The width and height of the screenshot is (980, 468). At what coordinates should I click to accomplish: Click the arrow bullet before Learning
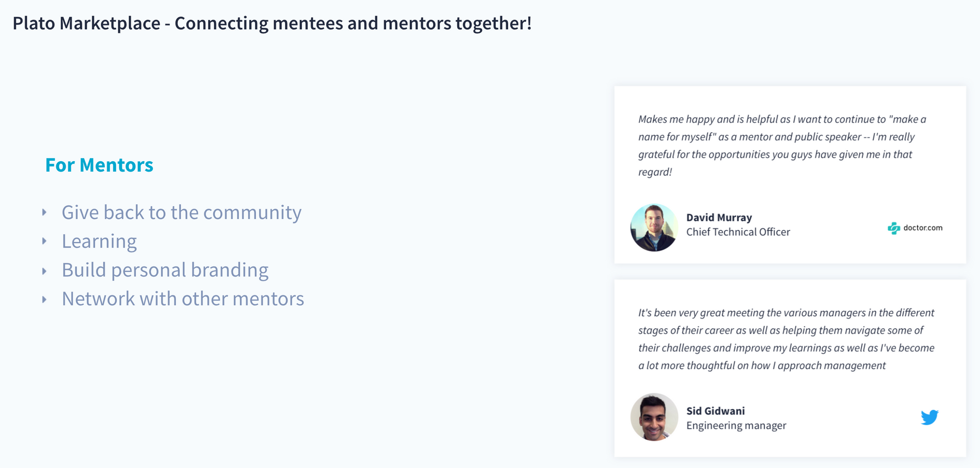tap(45, 241)
